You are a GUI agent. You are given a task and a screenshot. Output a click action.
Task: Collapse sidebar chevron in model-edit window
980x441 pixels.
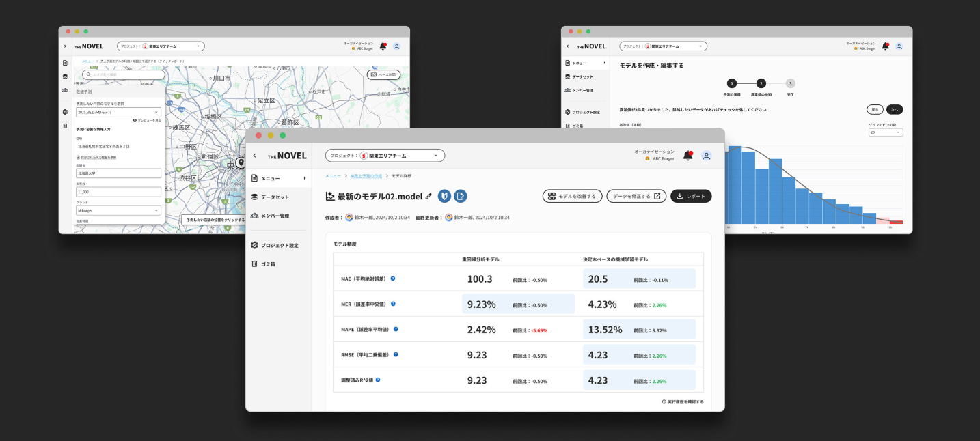[x=567, y=46]
